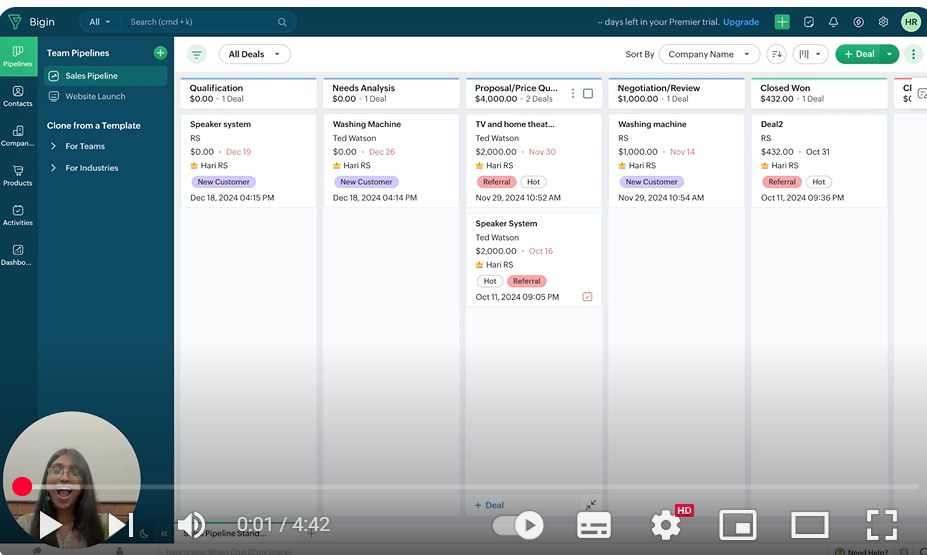Select the Sales Pipeline item
The width and height of the screenshot is (927, 555).
coord(106,76)
